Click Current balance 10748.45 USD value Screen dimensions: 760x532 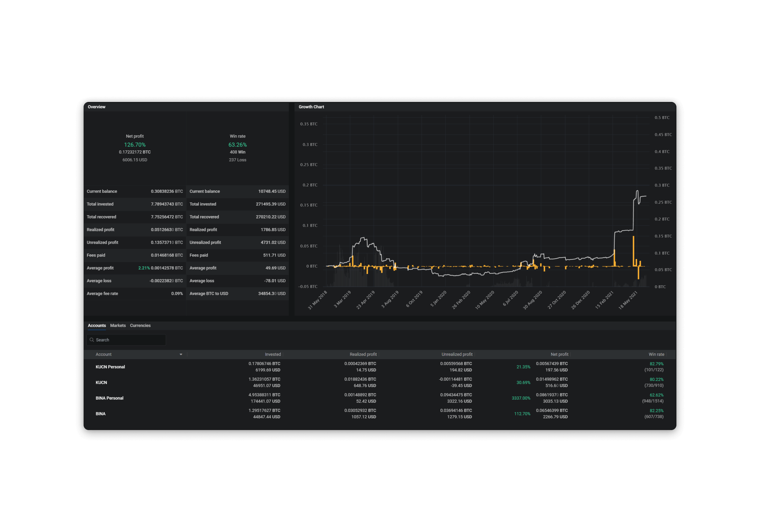tap(272, 191)
